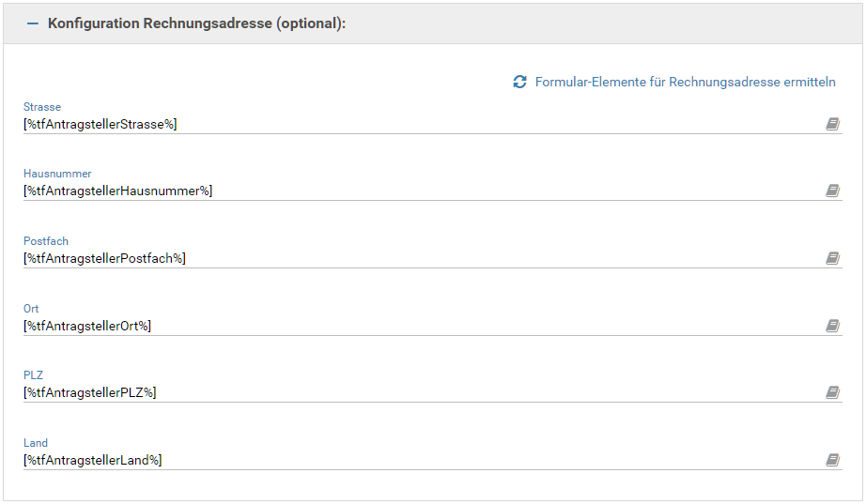
Task: Click the 'Strasse' field label
Action: coord(42,107)
